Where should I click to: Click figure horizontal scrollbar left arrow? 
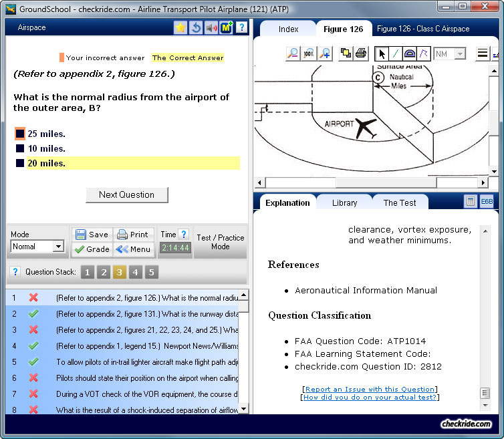coord(260,183)
